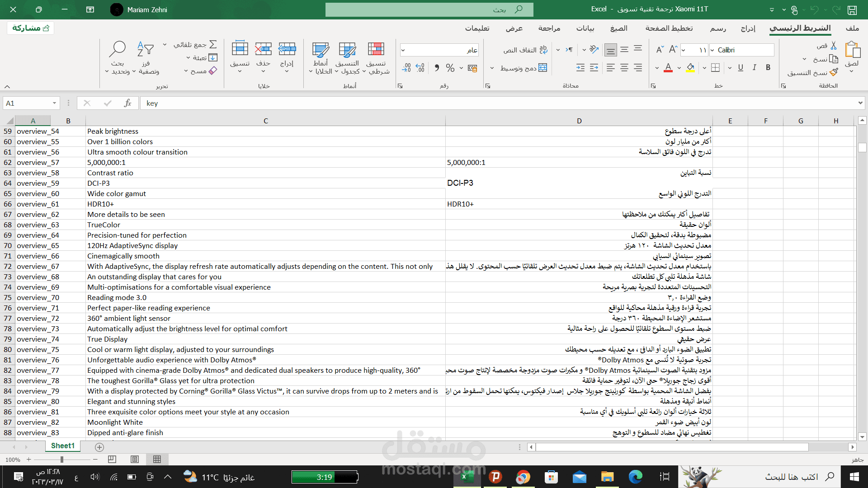Screen dimensions: 868x488
Task: Select the Sheet1 tab
Action: (63, 446)
